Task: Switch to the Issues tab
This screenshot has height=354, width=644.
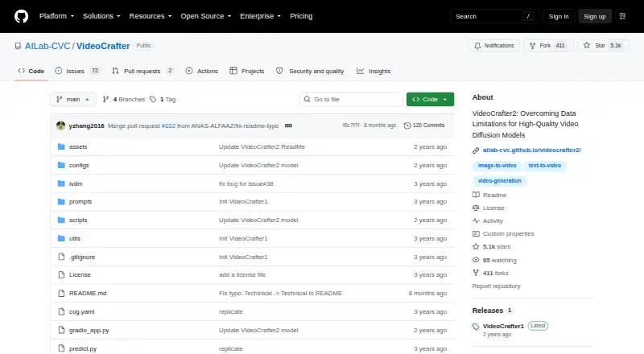Action: point(77,71)
